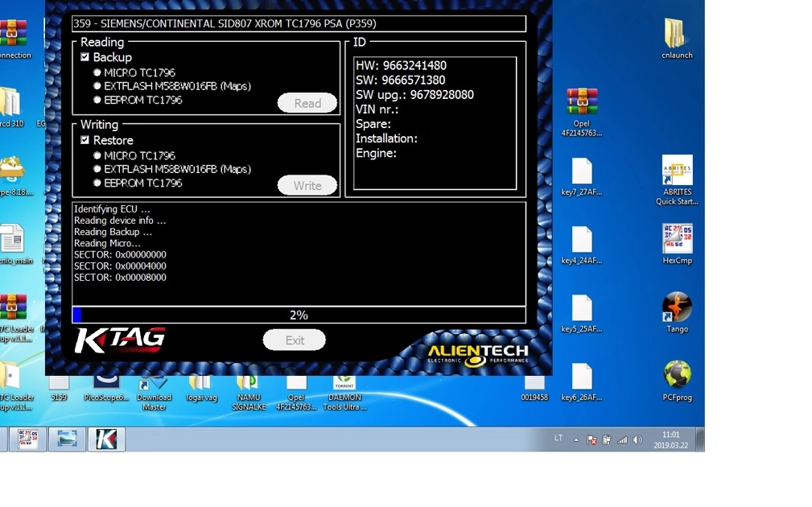Click the Exit button
Screen dimensions: 812x507
click(295, 340)
